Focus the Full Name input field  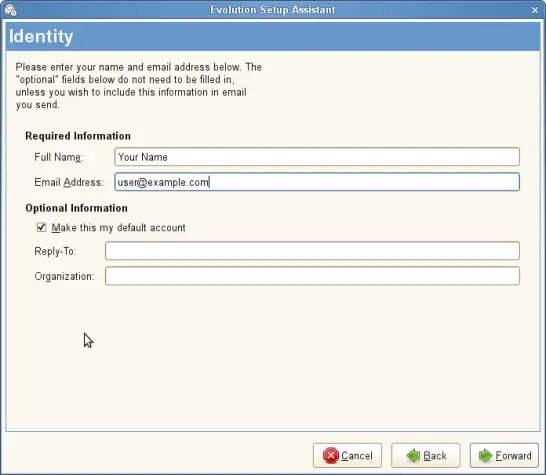coord(317,157)
